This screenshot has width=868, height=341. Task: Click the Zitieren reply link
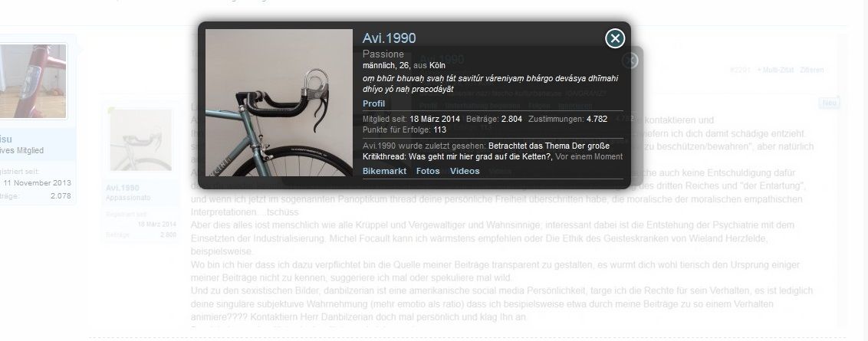811,70
